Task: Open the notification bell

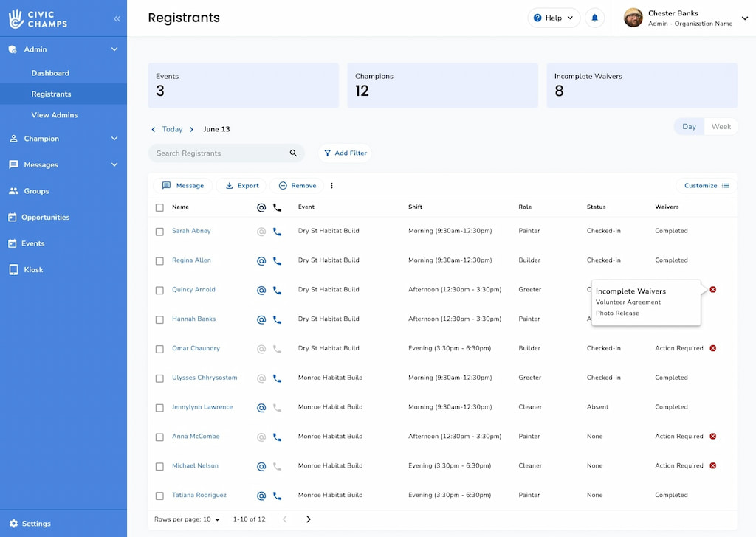Action: click(x=594, y=17)
